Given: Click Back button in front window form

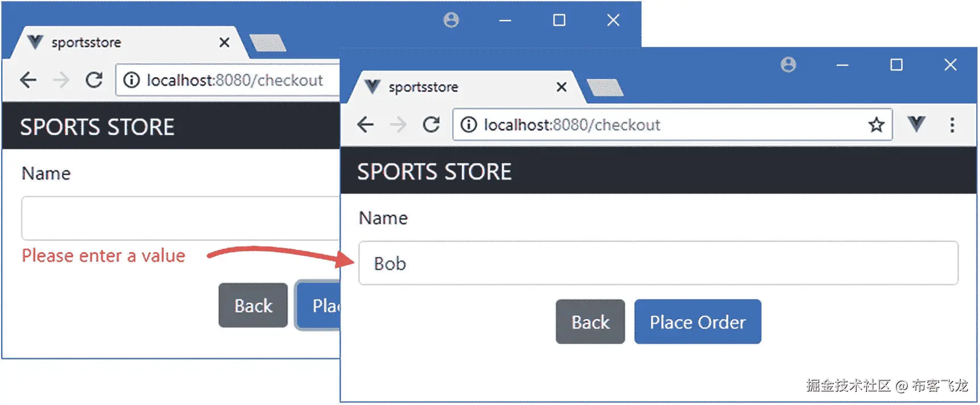Looking at the screenshot, I should (590, 322).
